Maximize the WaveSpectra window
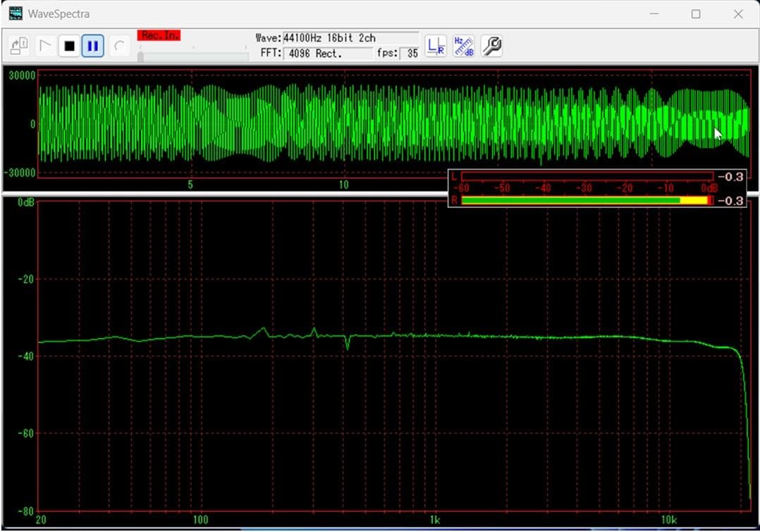Image resolution: width=760 pixels, height=532 pixels. [696, 14]
